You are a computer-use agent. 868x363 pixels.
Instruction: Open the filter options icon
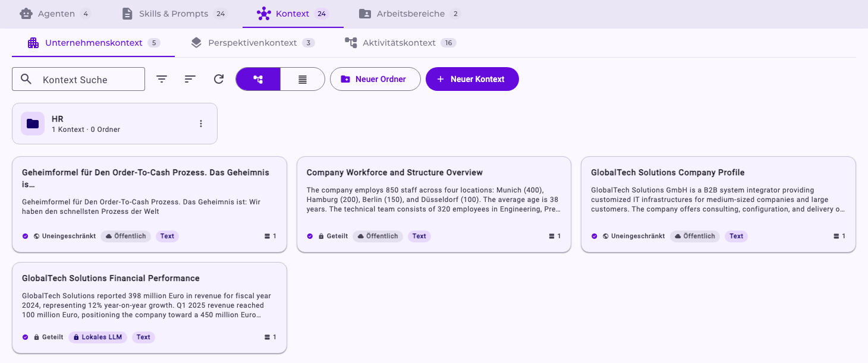pyautogui.click(x=162, y=79)
